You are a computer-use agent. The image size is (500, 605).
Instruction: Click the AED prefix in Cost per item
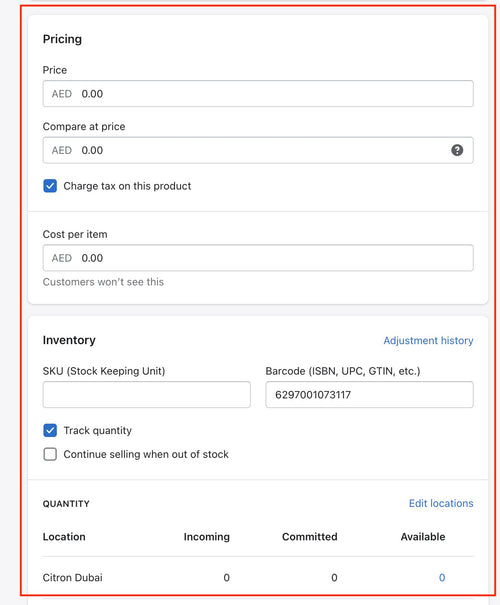click(x=62, y=258)
